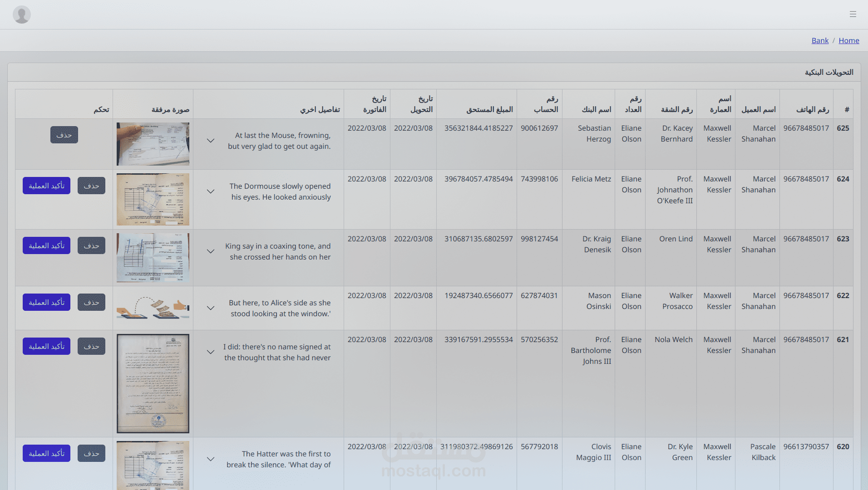Click customer name Pascale Kilback
This screenshot has height=490, width=868.
(763, 452)
